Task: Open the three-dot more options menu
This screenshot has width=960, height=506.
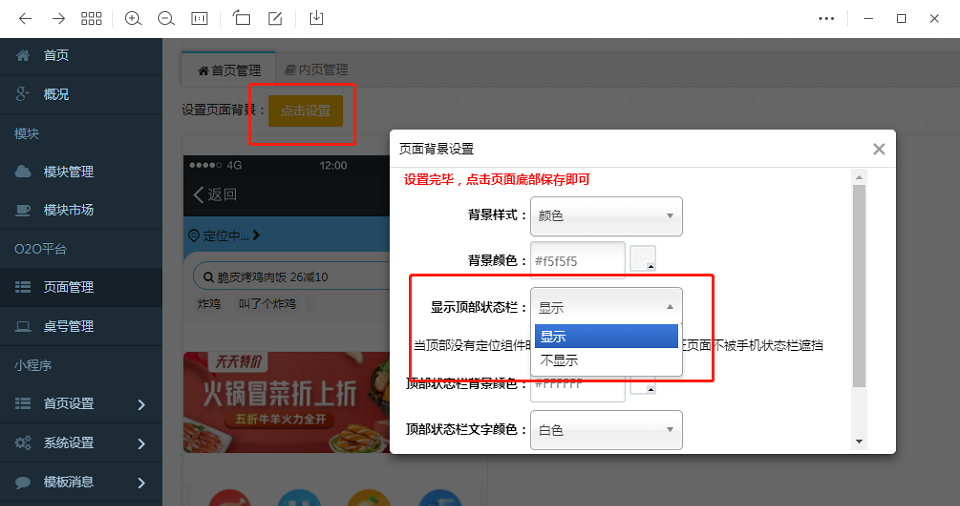Action: coord(826,18)
